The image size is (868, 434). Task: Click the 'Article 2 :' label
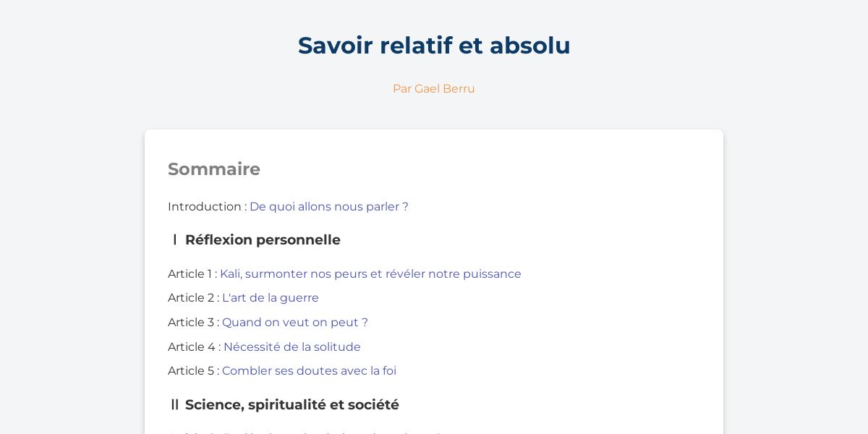click(x=194, y=298)
